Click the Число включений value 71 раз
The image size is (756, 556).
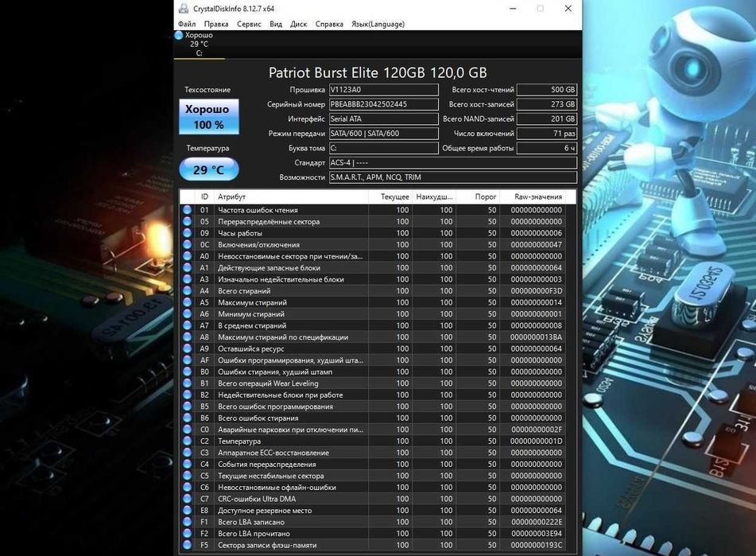click(547, 134)
